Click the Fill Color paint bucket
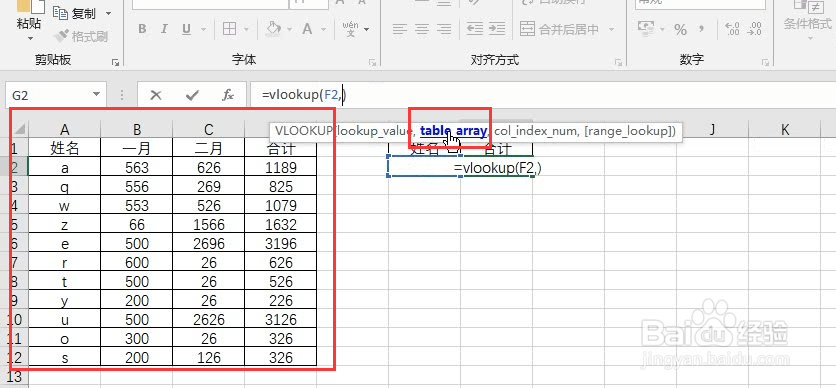Screen dimensions: 836x388 [273, 28]
